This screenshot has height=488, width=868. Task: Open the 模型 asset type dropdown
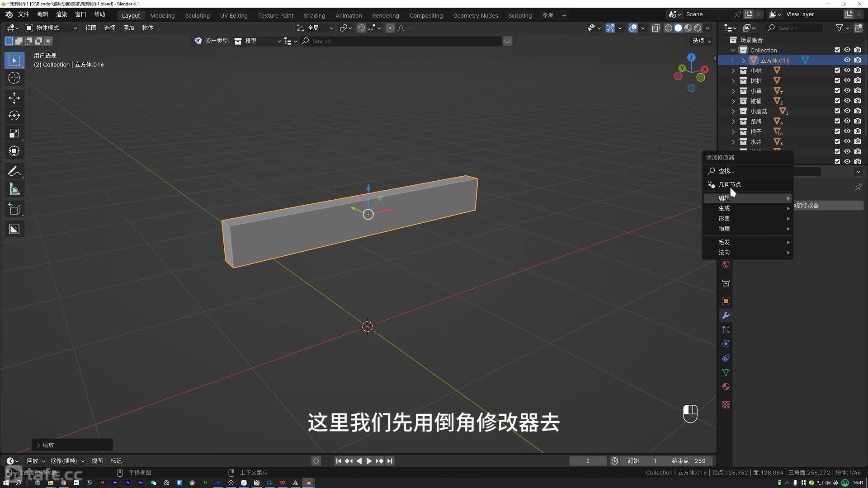click(x=257, y=41)
